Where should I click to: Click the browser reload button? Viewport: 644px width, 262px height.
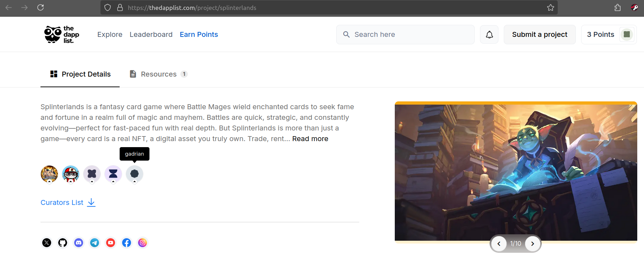(40, 7)
